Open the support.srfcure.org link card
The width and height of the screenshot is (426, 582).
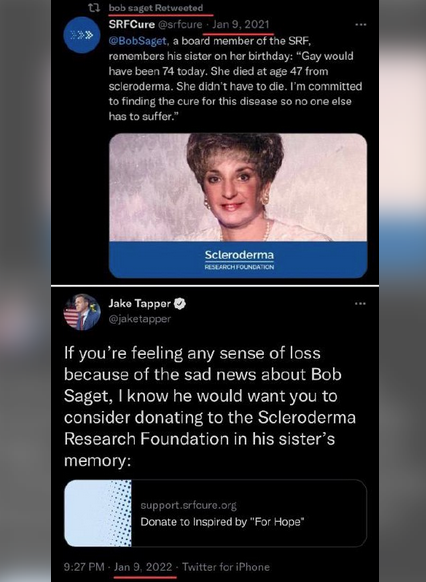[x=216, y=513]
